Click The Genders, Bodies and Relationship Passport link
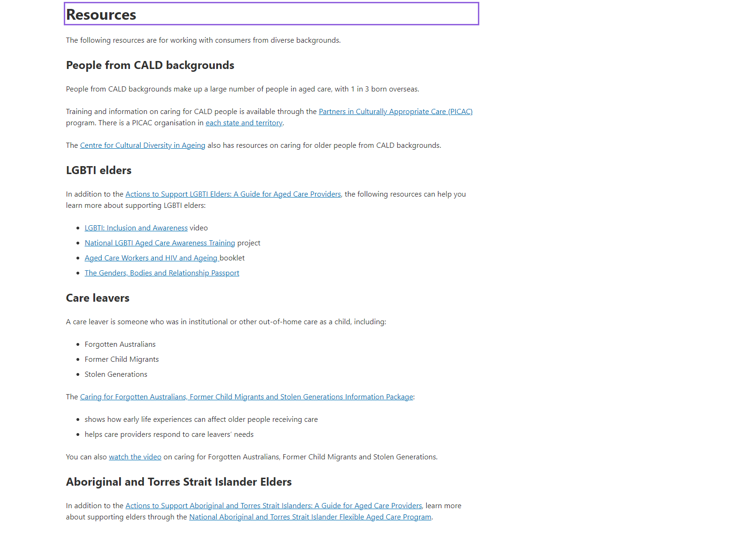 162,273
